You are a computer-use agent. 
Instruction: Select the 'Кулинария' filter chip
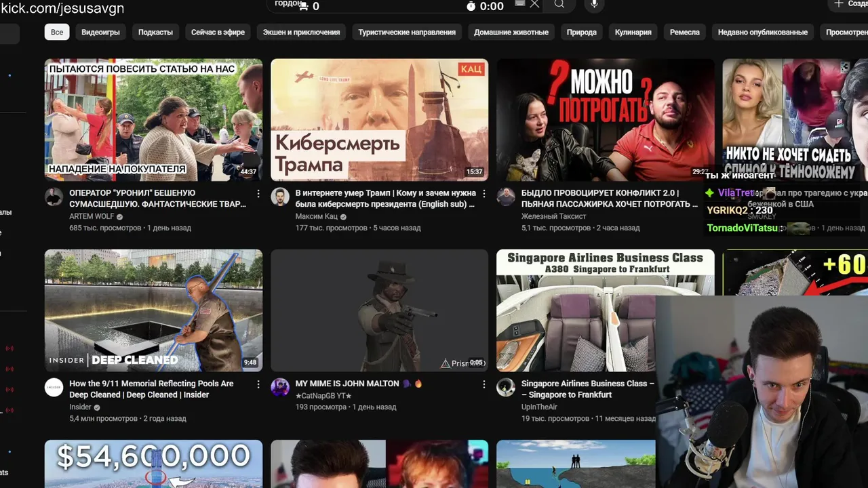pos(633,32)
